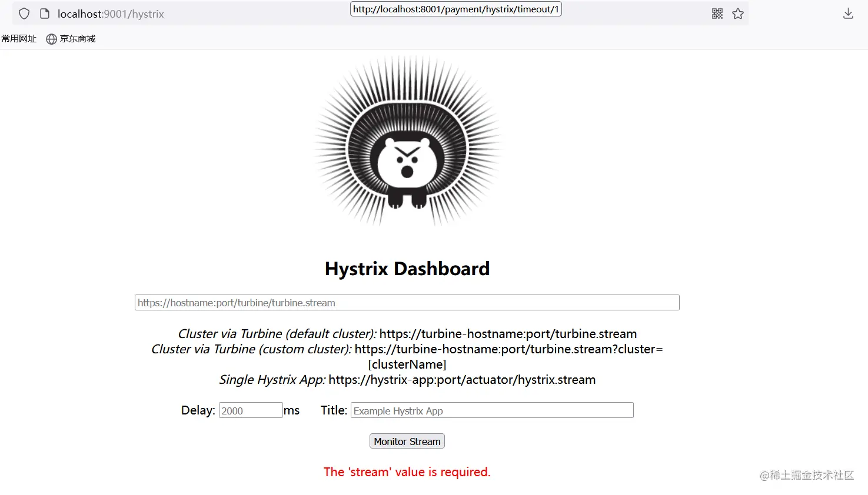This screenshot has height=495, width=868.
Task: Click the "Cluster via Turbine (custom cluster):" label
Action: point(251,349)
